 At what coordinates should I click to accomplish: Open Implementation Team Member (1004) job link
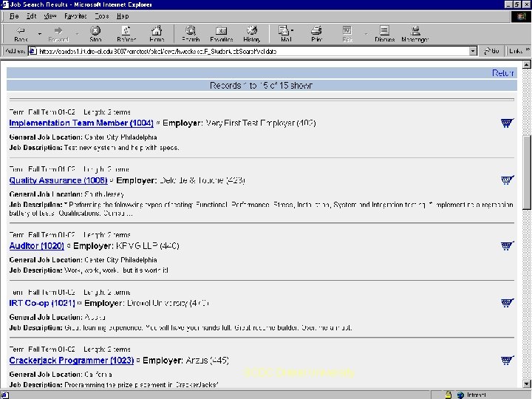pos(81,123)
